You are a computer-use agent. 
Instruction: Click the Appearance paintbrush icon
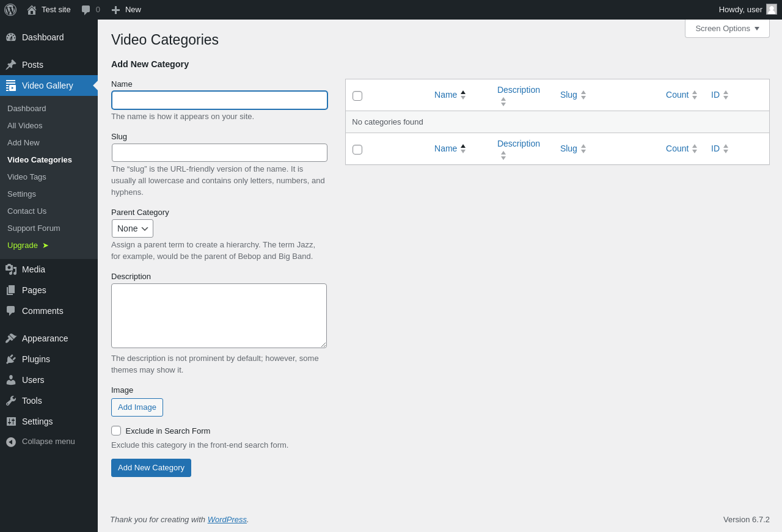[x=11, y=338]
